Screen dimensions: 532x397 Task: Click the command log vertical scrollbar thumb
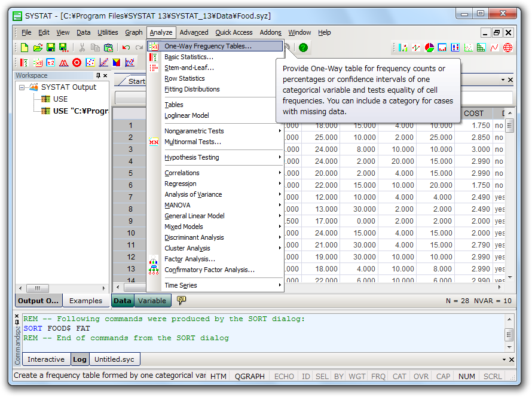(x=509, y=335)
